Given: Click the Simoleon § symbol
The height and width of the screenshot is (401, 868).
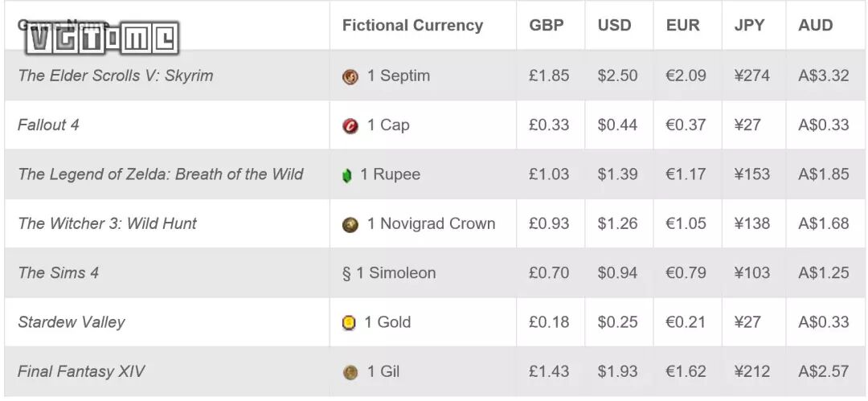Looking at the screenshot, I should (346, 273).
